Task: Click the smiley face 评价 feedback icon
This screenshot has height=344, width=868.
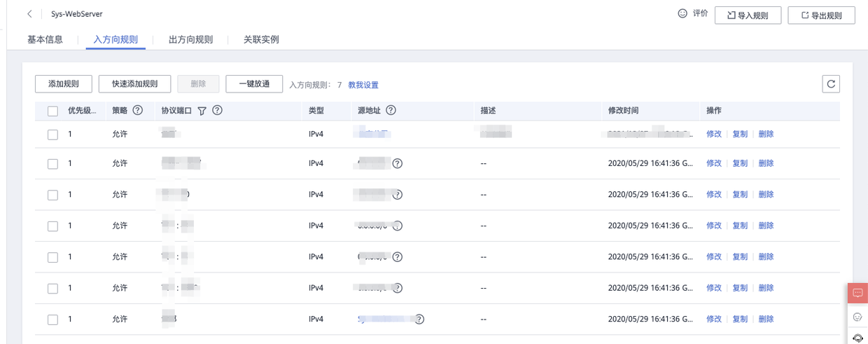Action: click(682, 13)
